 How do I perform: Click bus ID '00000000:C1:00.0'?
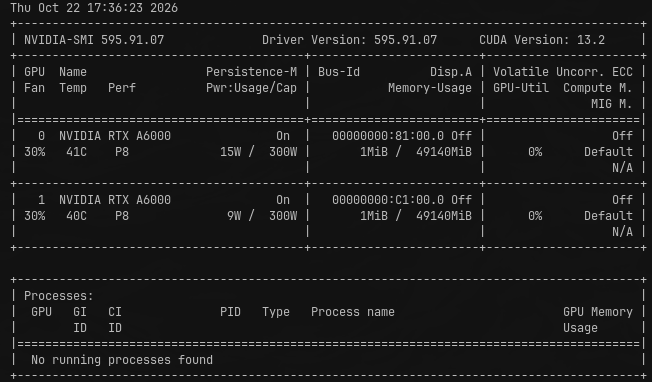(388, 200)
